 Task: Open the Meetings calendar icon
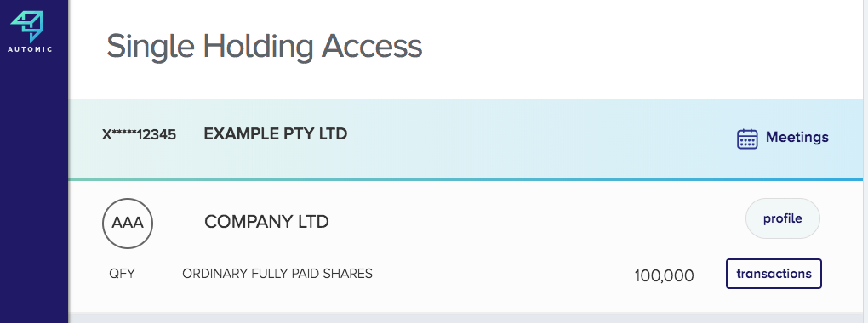(x=747, y=139)
